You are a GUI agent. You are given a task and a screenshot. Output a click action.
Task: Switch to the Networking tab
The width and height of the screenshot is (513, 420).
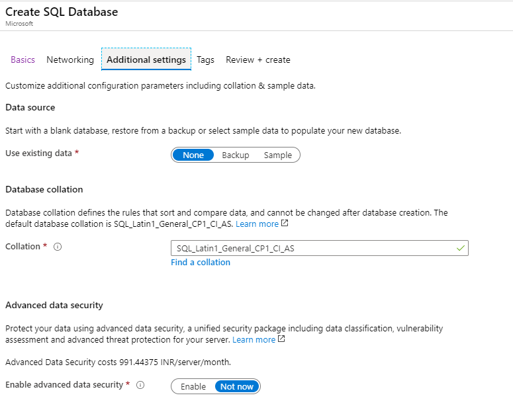pyautogui.click(x=70, y=60)
